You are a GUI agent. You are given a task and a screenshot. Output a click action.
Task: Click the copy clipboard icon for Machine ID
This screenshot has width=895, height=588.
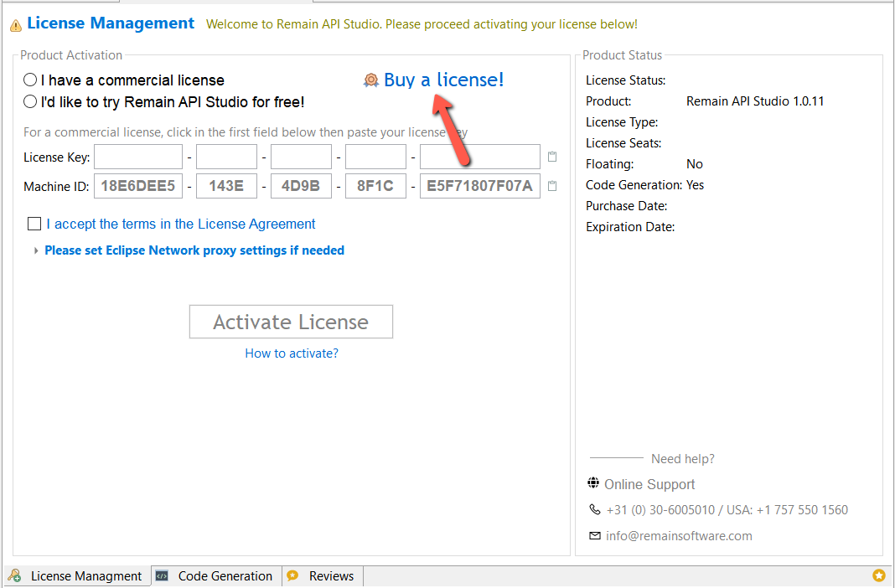pos(552,186)
